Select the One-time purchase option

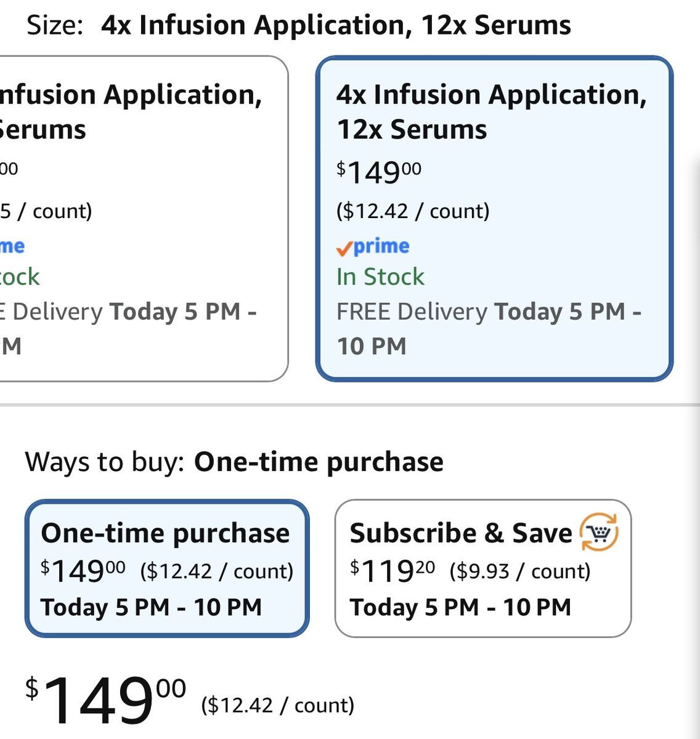click(x=167, y=568)
